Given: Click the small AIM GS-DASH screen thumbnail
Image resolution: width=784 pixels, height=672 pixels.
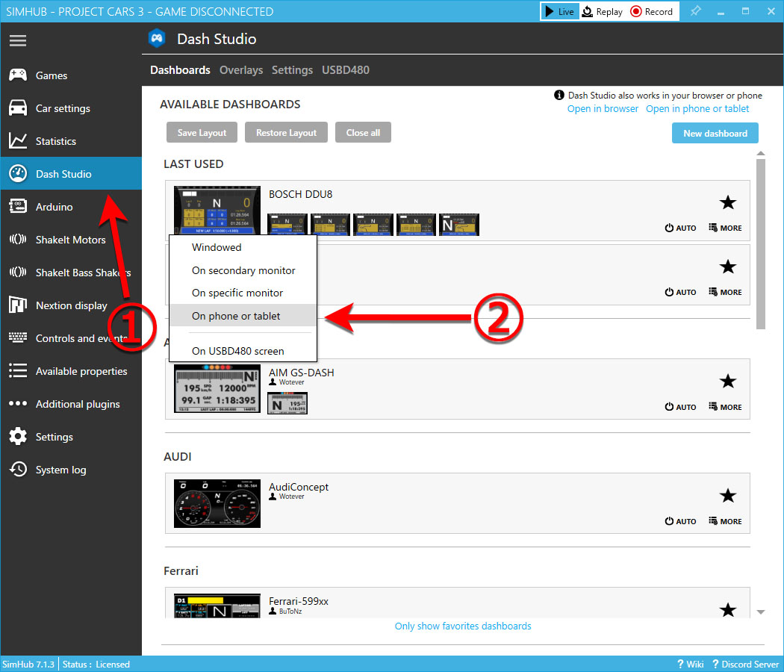Looking at the screenshot, I should 287,403.
